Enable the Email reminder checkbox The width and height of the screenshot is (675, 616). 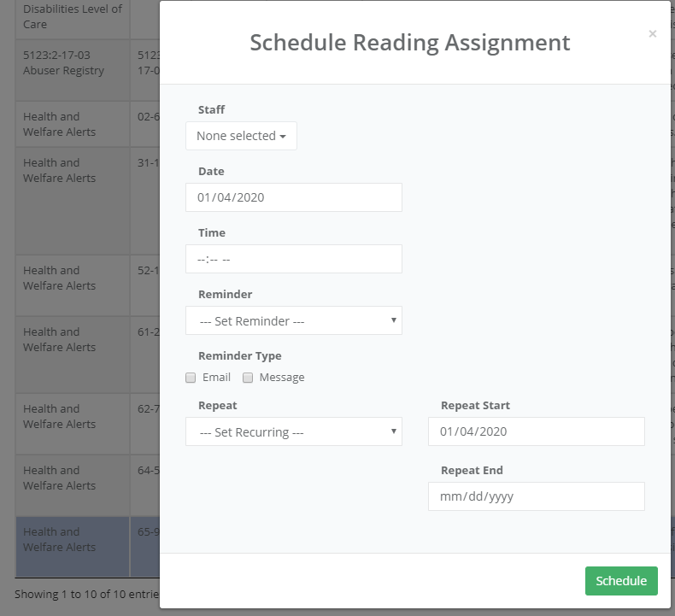pyautogui.click(x=191, y=378)
